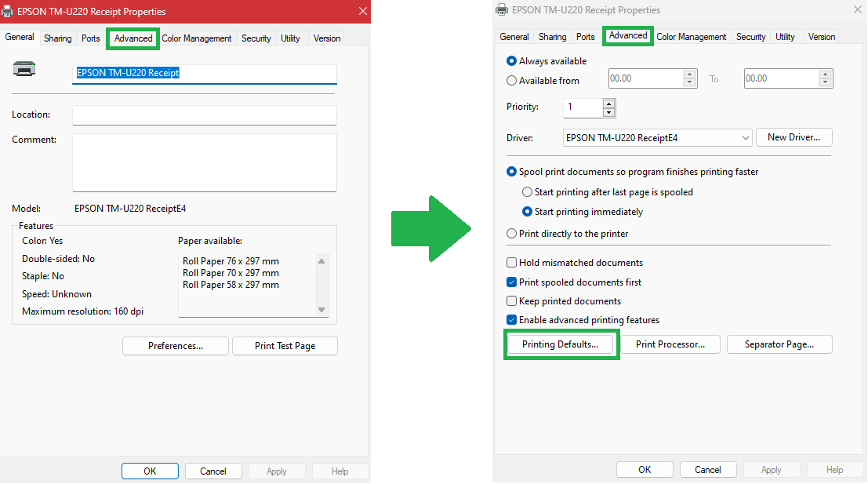Select Start printing immediately option
868x484 pixels.
527,212
